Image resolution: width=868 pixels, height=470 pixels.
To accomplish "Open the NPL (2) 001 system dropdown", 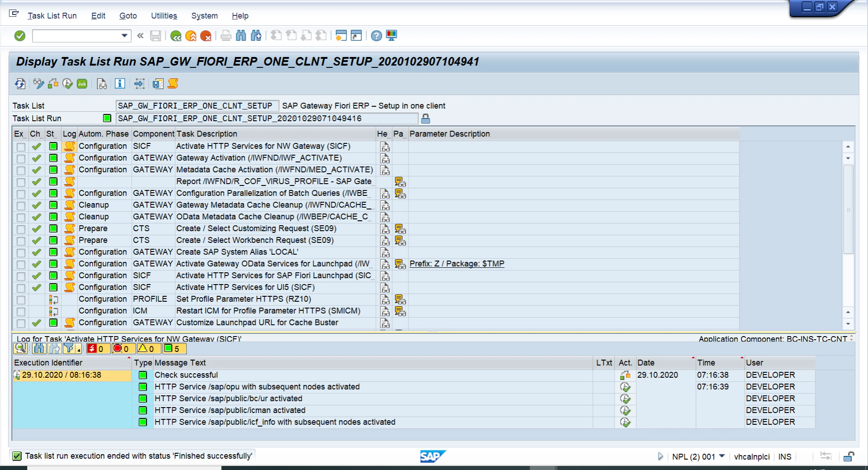I will point(722,456).
